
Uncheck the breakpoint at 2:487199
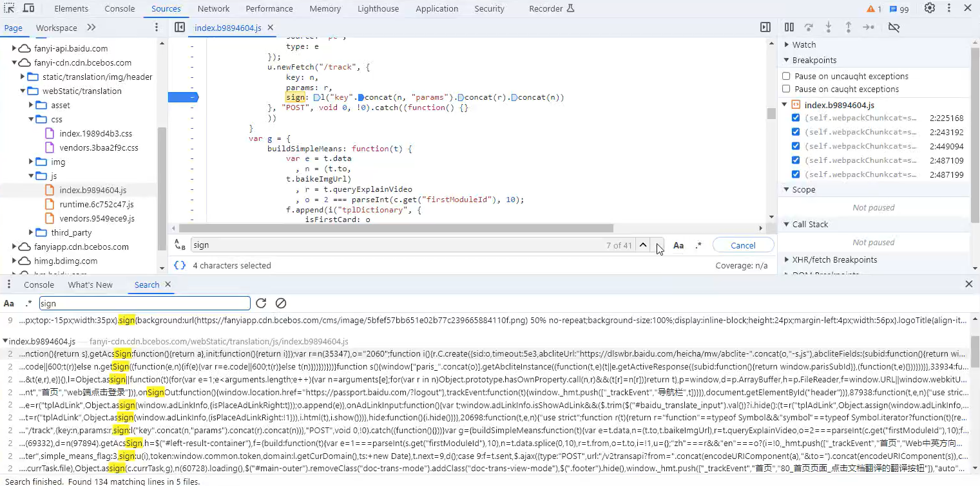tap(796, 174)
